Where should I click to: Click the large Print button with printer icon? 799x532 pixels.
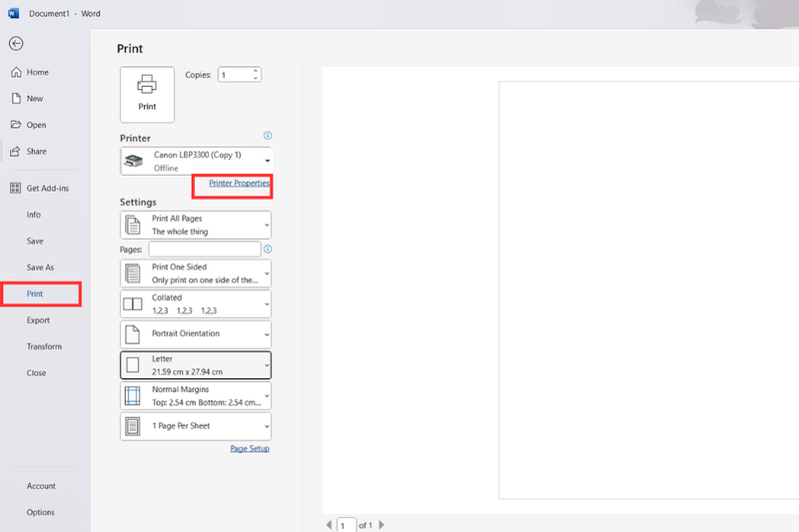147,95
